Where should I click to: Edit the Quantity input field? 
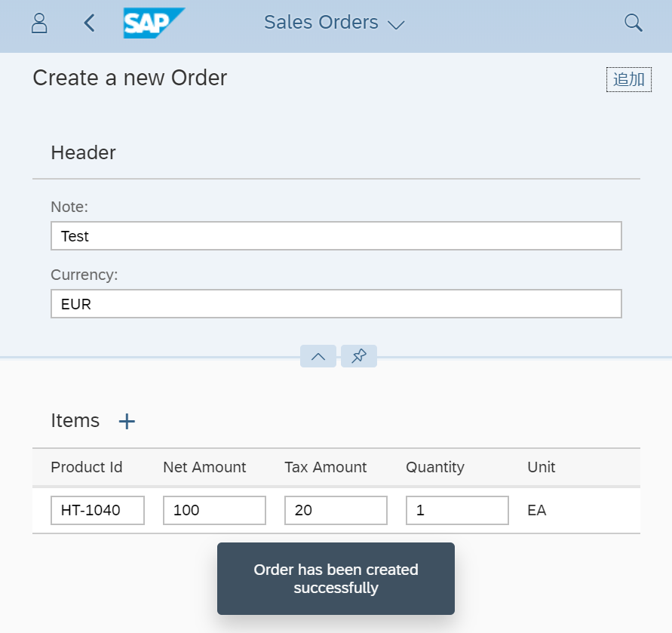(x=457, y=510)
